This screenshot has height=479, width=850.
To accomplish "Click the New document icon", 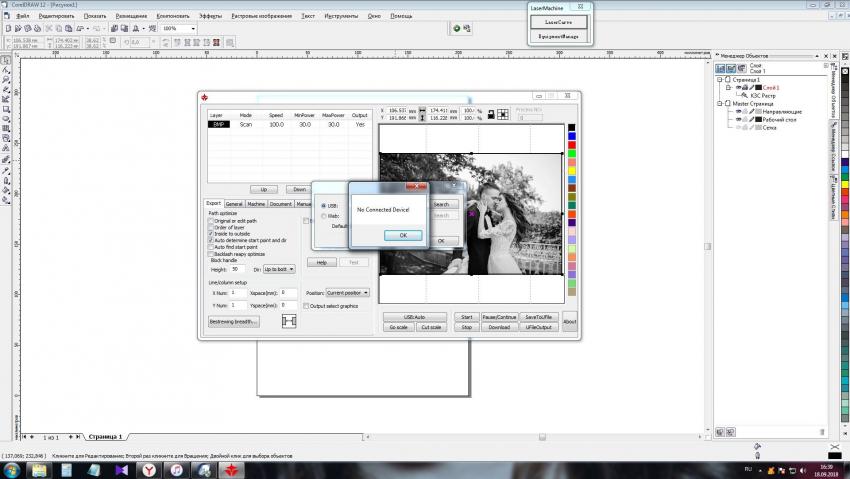I will 6,29.
